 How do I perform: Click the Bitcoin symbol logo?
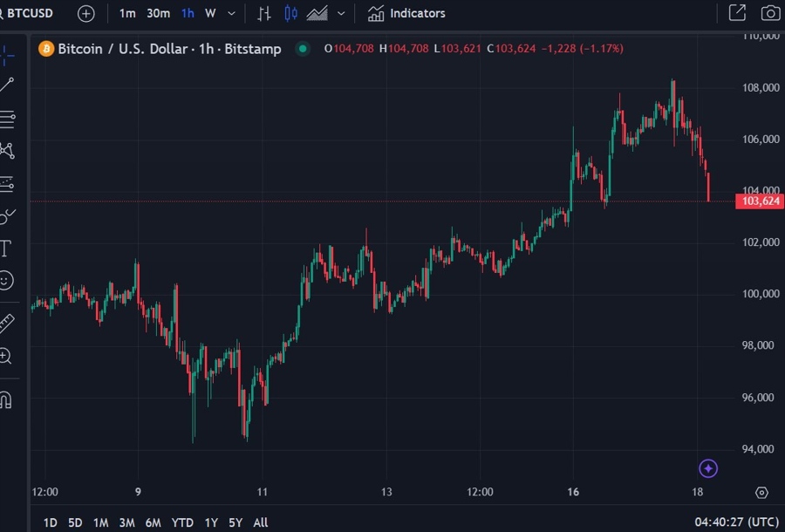[x=46, y=49]
